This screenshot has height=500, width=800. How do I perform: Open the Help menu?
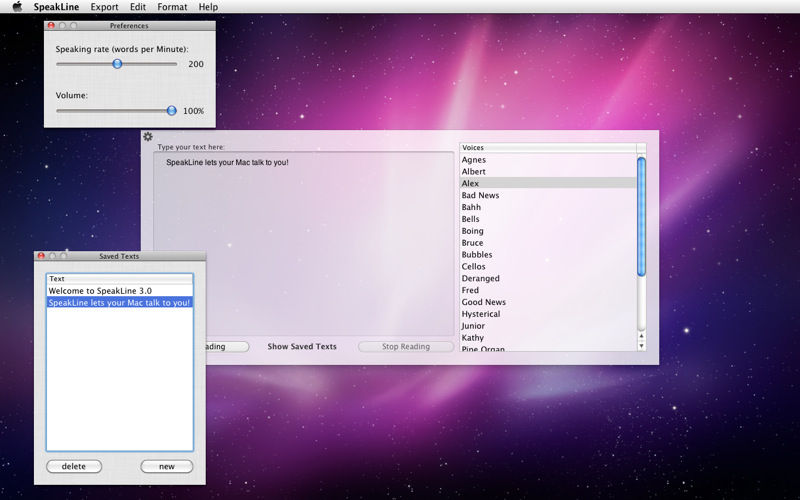point(208,7)
